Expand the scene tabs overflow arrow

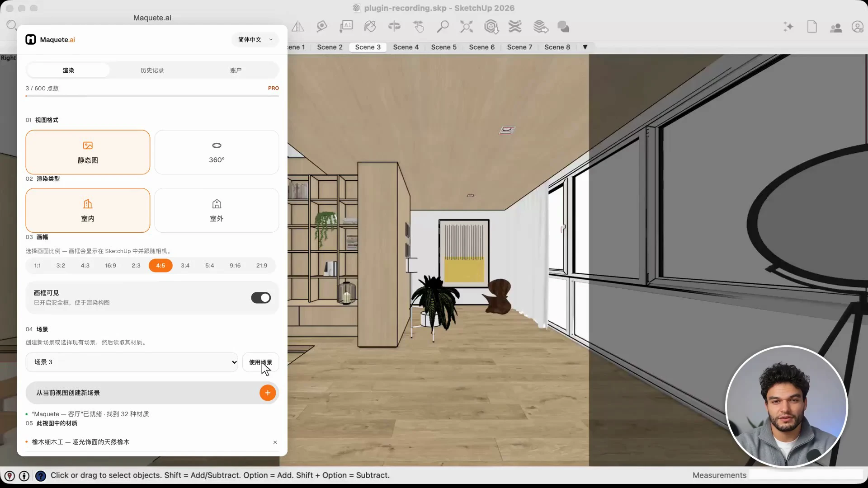click(585, 47)
